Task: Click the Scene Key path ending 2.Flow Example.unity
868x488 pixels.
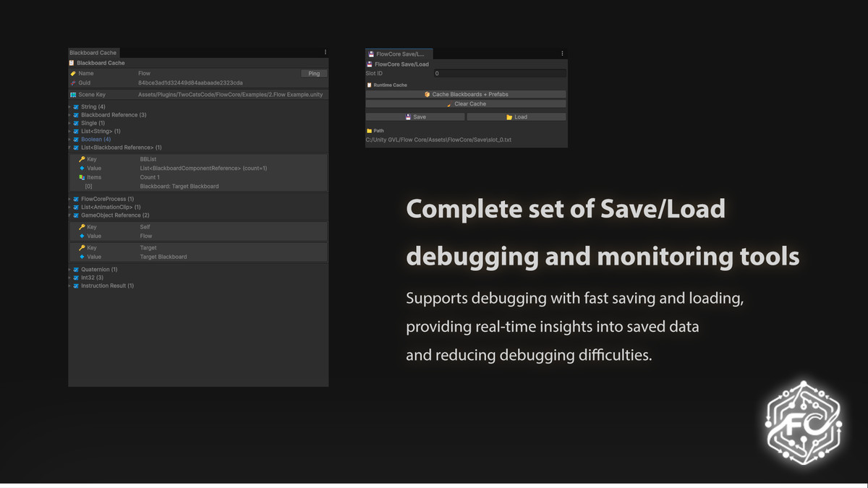Action: point(231,95)
